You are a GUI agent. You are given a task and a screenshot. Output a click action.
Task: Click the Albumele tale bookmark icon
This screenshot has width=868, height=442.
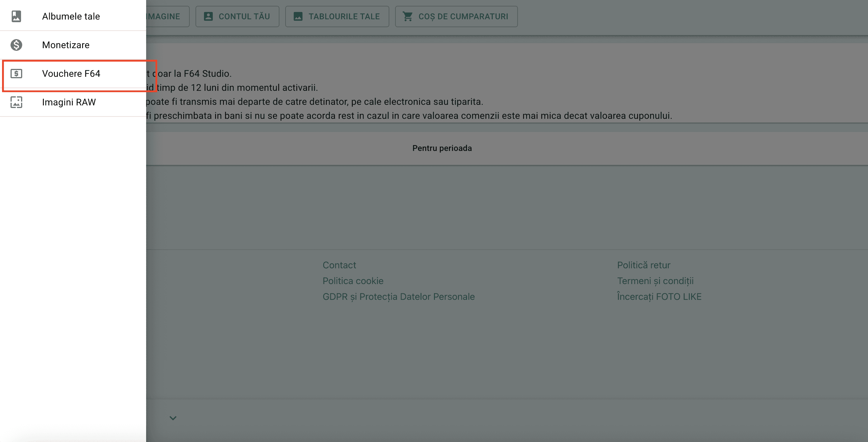click(x=16, y=16)
